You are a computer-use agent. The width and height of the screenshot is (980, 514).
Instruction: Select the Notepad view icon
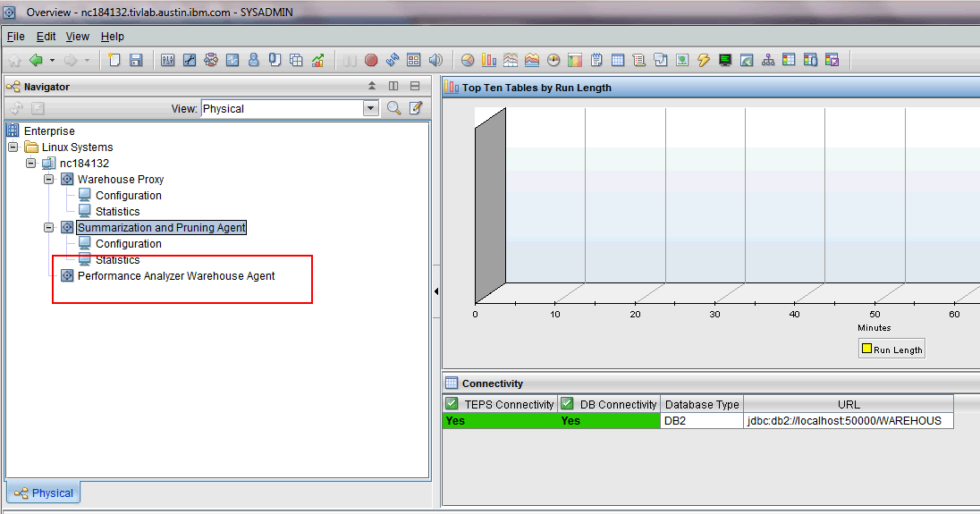(x=596, y=60)
